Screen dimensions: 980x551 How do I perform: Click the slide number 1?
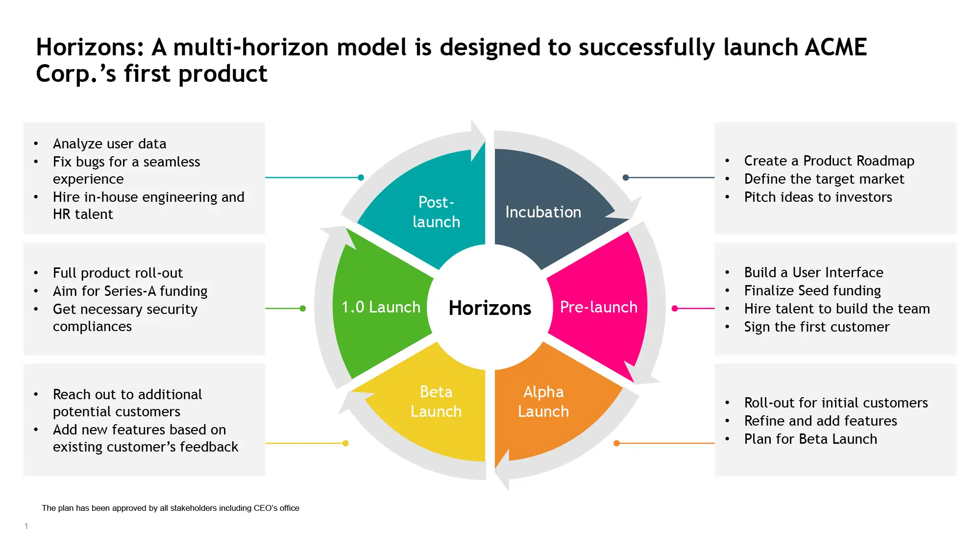[26, 526]
